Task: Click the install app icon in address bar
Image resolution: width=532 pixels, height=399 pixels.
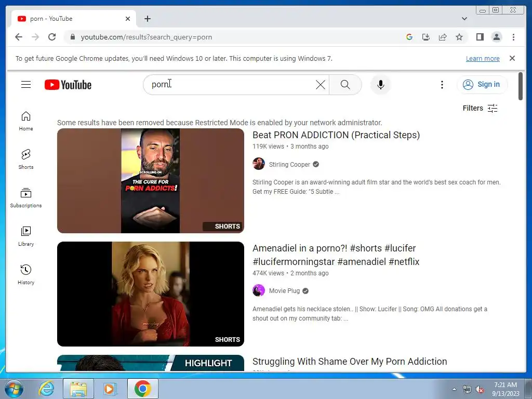Action: pos(426,37)
